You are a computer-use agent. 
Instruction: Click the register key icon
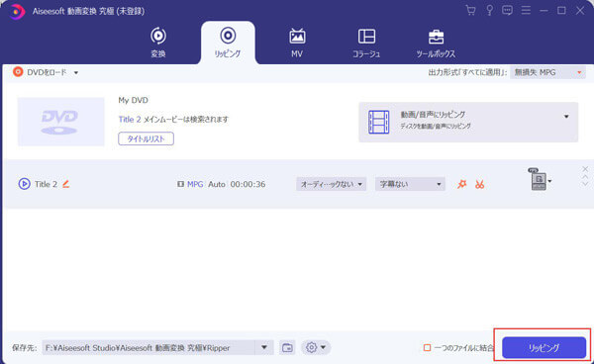(489, 11)
